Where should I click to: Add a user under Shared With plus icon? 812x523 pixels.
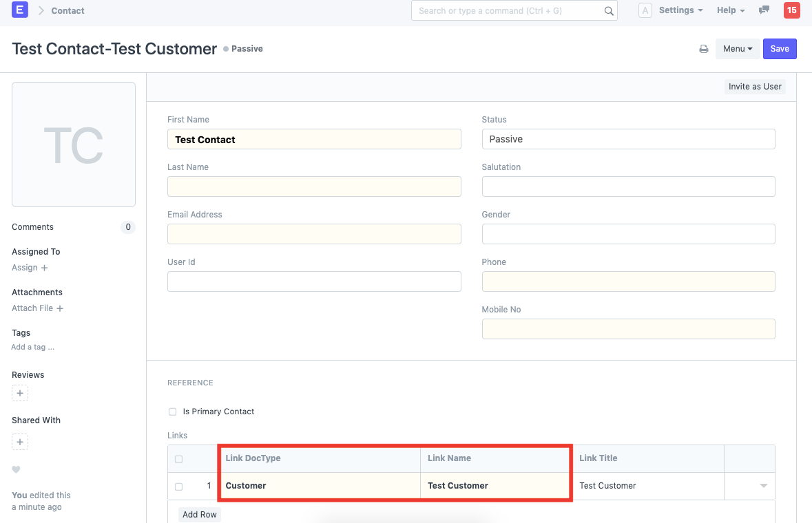(x=20, y=442)
